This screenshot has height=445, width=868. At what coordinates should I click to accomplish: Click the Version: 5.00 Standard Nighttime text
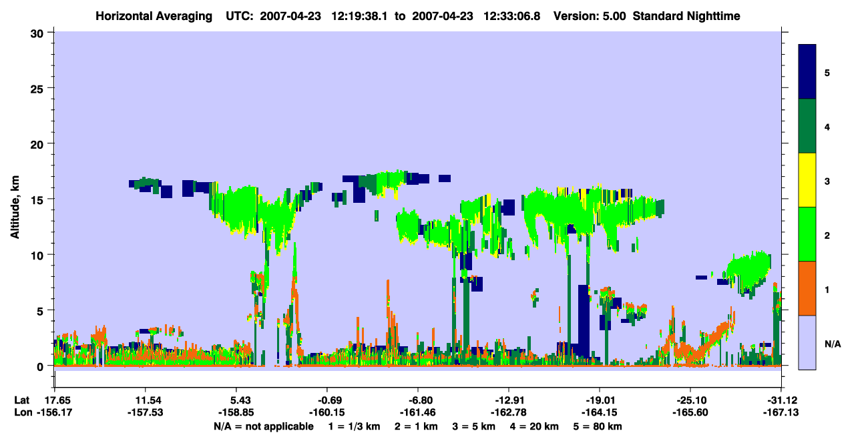tap(646, 15)
